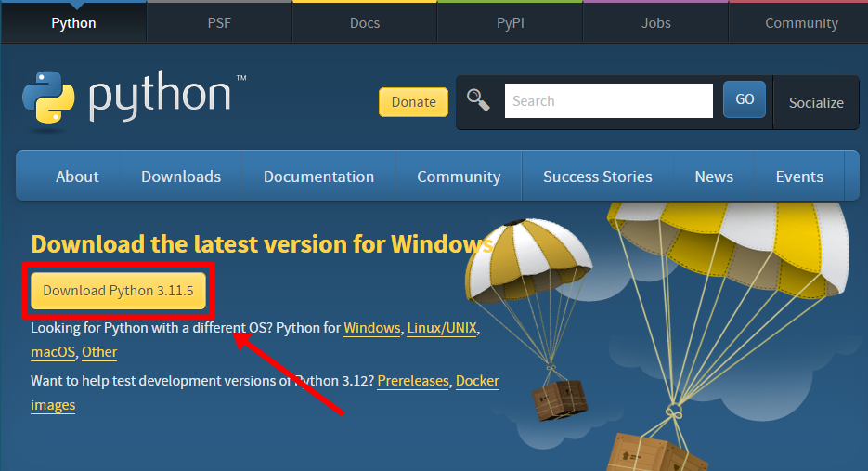Open the About navigation menu
Viewport: 868px width, 471px height.
click(x=77, y=177)
